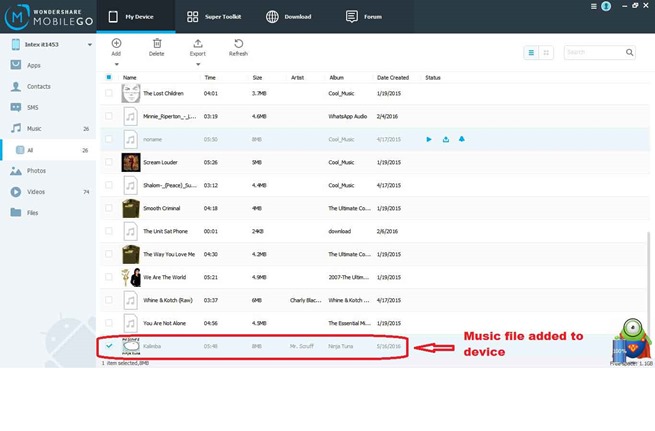Switch to grid view
This screenshot has height=431, width=655.
(x=546, y=53)
